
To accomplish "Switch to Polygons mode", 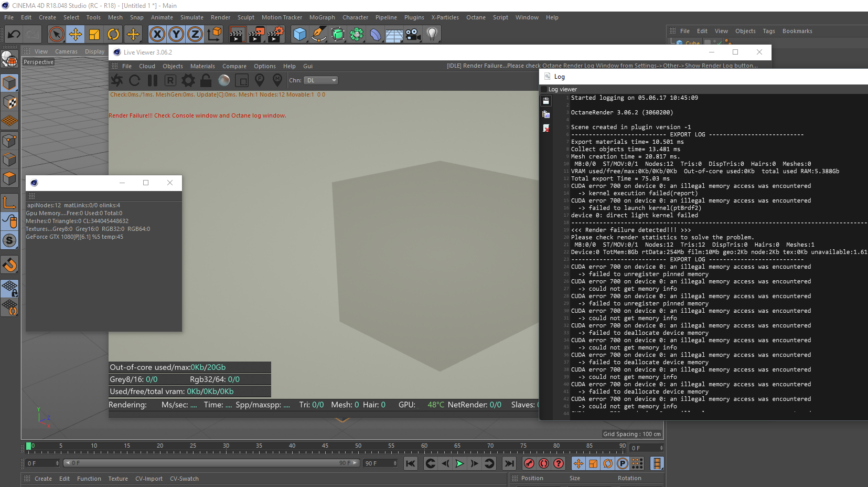I will pos(9,178).
